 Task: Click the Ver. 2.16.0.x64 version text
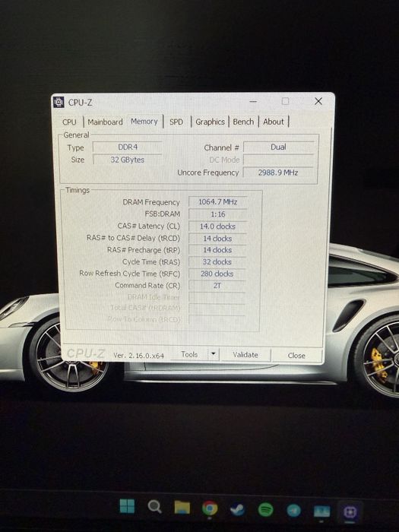coord(138,356)
